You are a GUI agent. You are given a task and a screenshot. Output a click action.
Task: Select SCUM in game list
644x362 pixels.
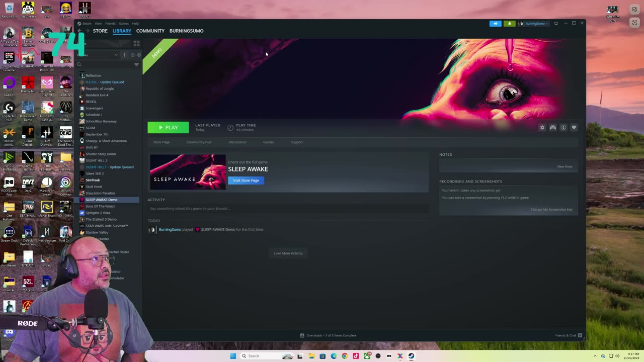point(90,128)
